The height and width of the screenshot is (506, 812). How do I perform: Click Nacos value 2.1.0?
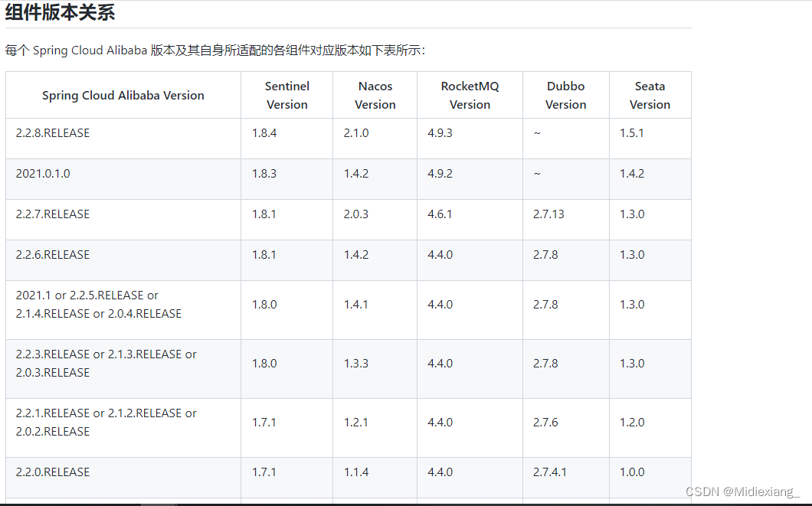click(356, 133)
